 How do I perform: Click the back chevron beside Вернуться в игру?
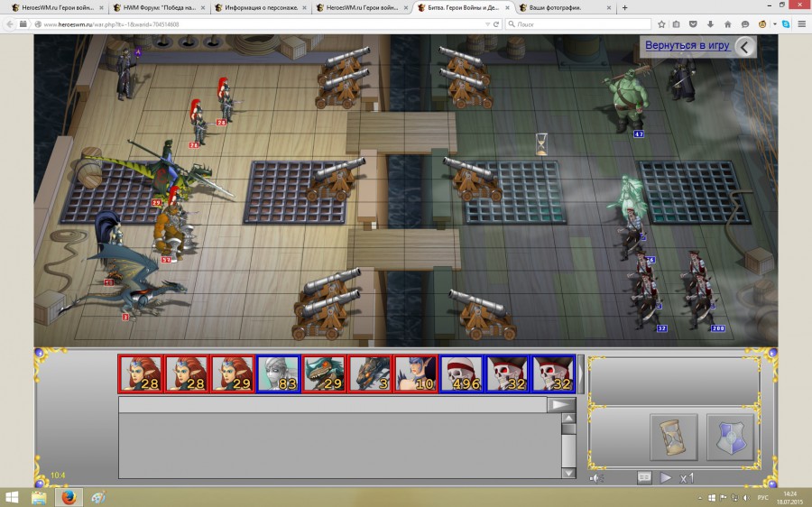tap(744, 47)
